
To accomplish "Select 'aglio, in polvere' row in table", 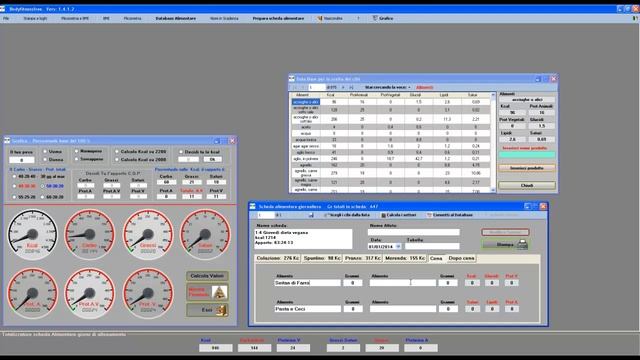I will point(391,158).
